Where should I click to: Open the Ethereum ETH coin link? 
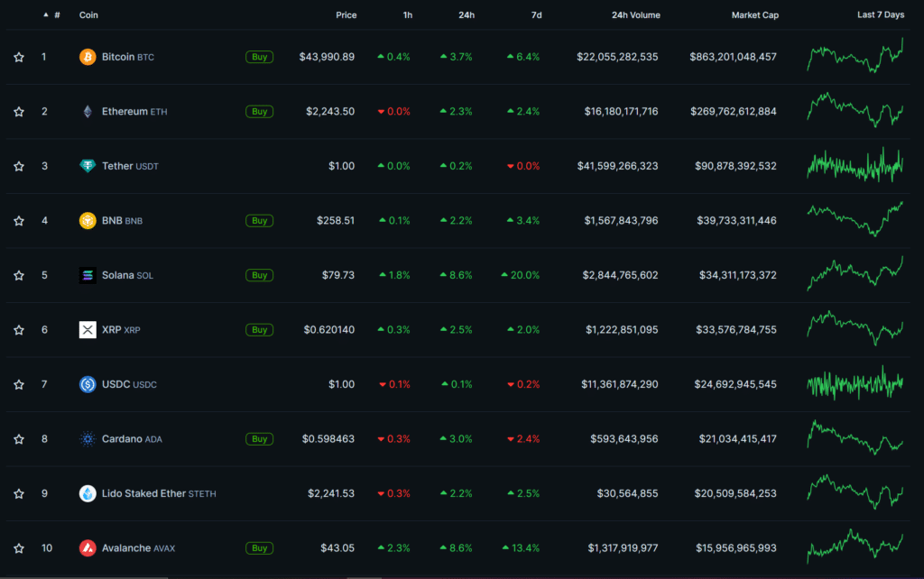(x=134, y=111)
